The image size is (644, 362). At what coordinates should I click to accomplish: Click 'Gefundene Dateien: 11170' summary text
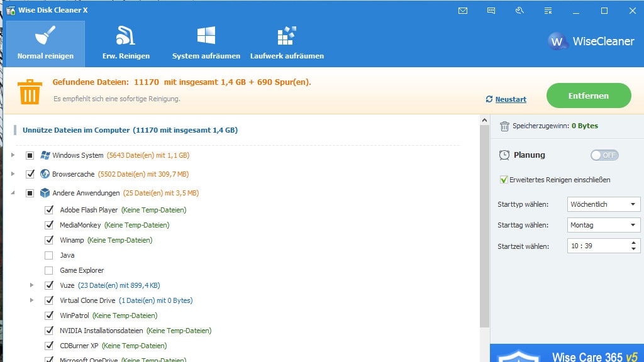pyautogui.click(x=106, y=82)
